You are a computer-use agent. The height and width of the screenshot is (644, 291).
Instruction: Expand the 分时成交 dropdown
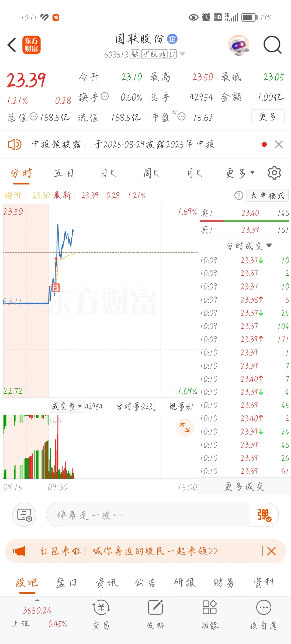tap(249, 246)
